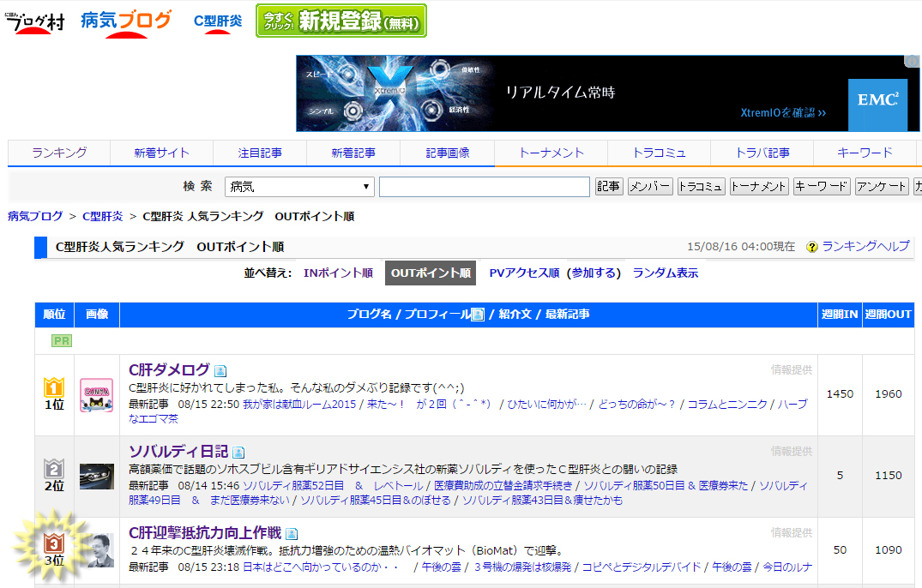
Task: Open article ソバルディ服薬43日目&痩せたかも
Action: (542, 500)
